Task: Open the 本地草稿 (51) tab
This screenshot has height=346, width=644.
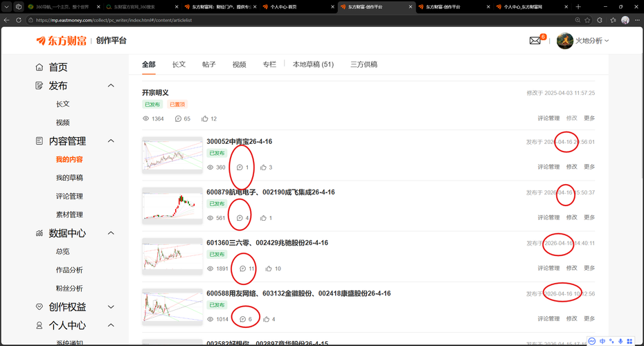Action: [x=313, y=64]
